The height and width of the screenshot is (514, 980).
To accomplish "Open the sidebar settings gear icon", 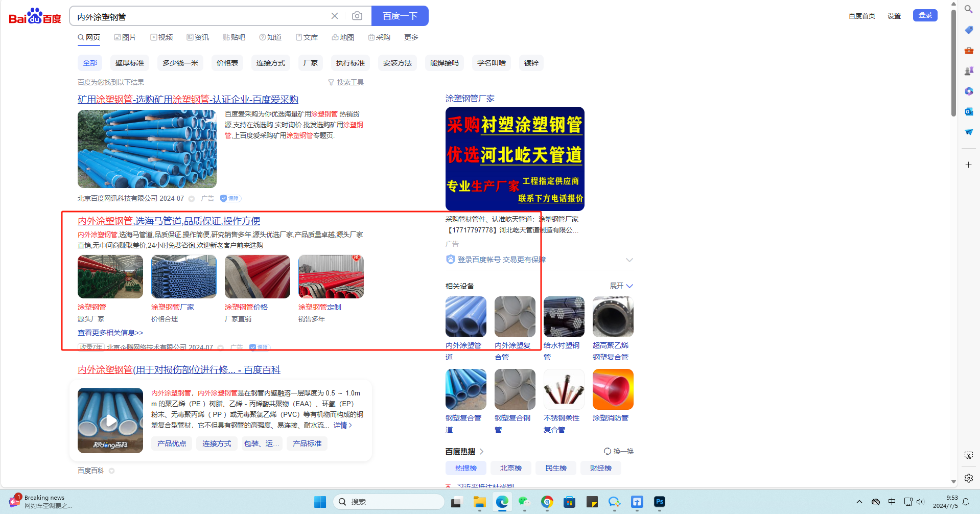I will 968,478.
